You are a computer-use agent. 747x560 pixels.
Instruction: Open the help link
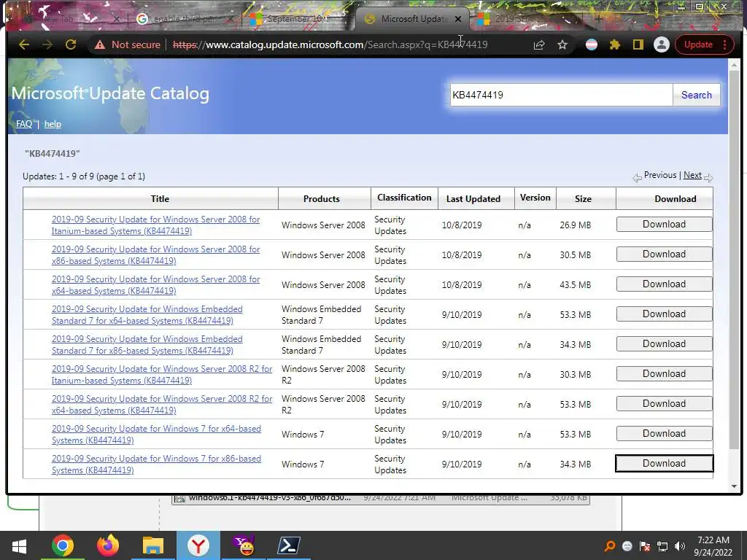[x=53, y=124]
